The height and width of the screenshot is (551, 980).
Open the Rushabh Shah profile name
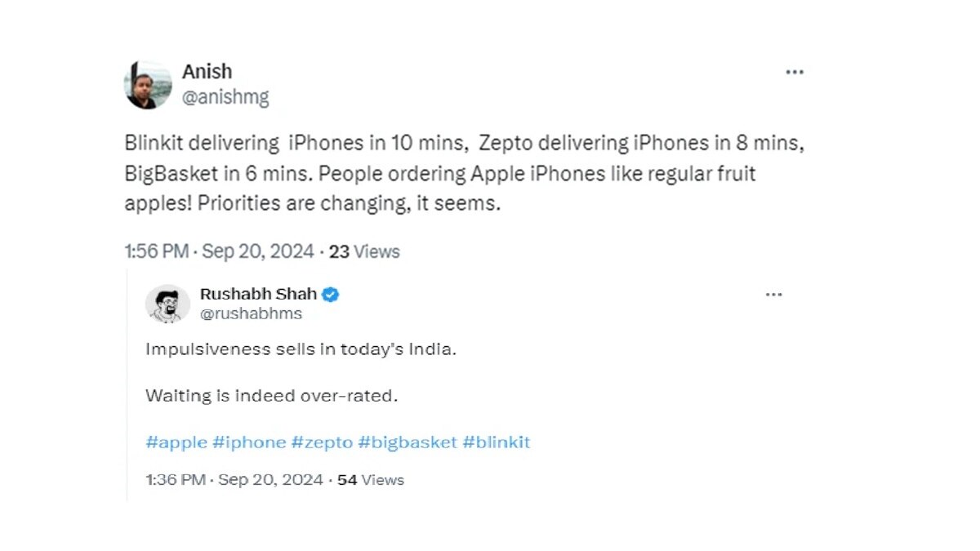[257, 295]
